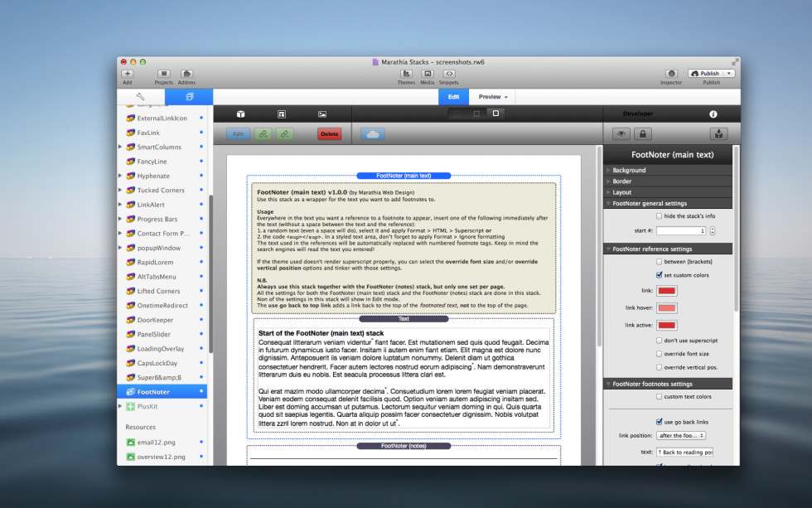This screenshot has width=812, height=508.
Task: Uncheck set custom colors checkbox
Action: click(660, 275)
